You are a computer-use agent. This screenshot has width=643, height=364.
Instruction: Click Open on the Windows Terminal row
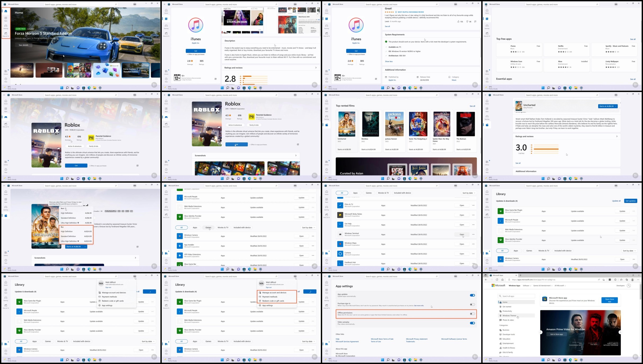click(x=462, y=235)
